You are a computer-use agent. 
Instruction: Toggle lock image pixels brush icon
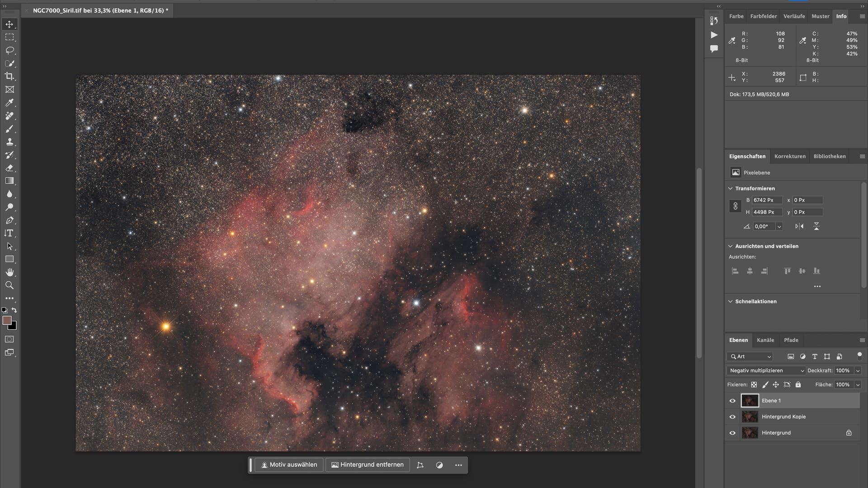765,385
